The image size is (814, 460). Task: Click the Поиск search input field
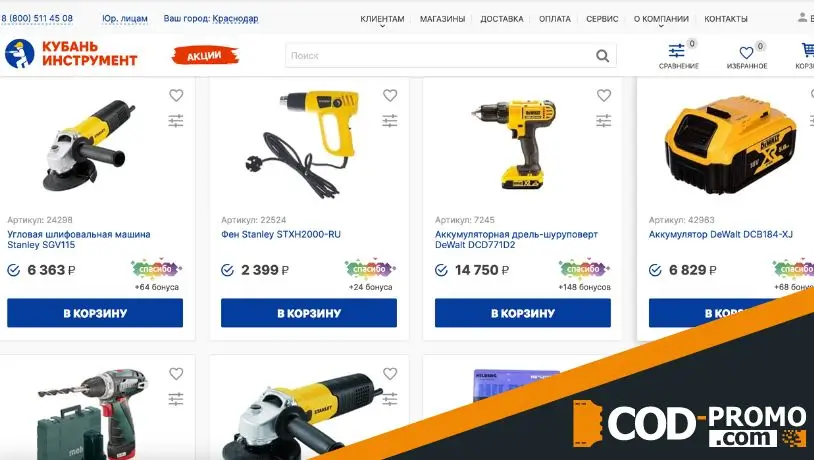(x=439, y=56)
